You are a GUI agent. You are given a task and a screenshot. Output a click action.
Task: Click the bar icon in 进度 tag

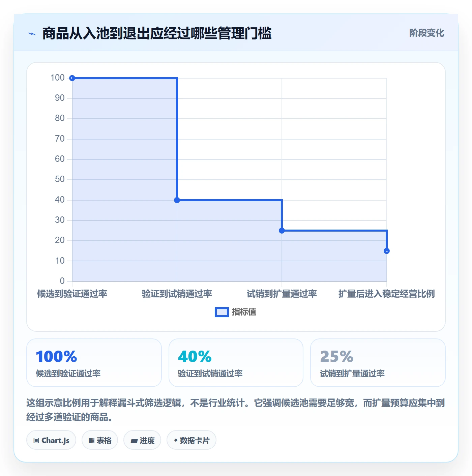(134, 441)
